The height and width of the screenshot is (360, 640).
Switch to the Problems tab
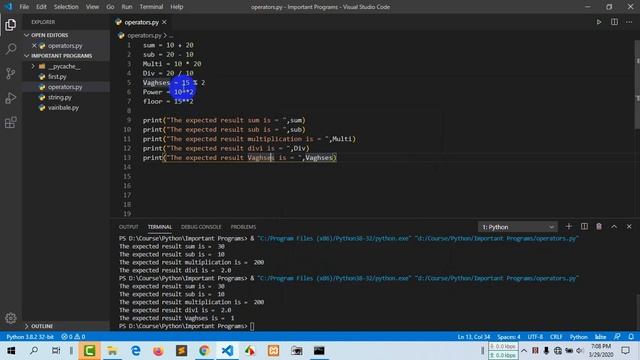click(243, 227)
